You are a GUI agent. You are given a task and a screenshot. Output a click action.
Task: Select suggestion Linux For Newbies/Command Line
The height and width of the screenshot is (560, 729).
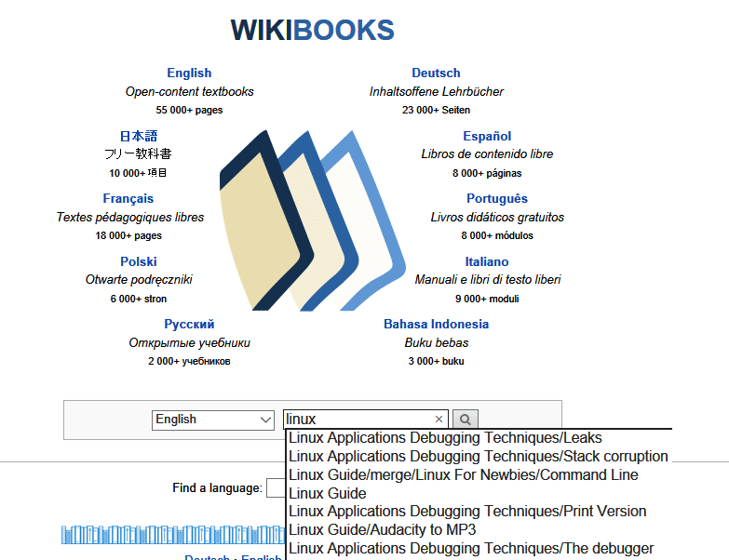tap(464, 475)
